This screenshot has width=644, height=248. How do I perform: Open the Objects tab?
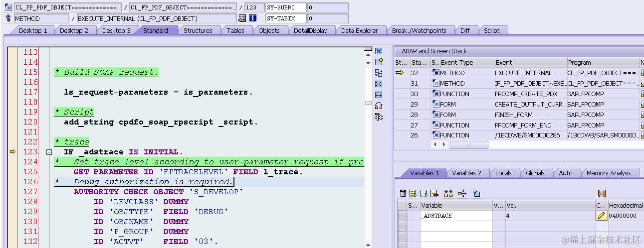[269, 30]
